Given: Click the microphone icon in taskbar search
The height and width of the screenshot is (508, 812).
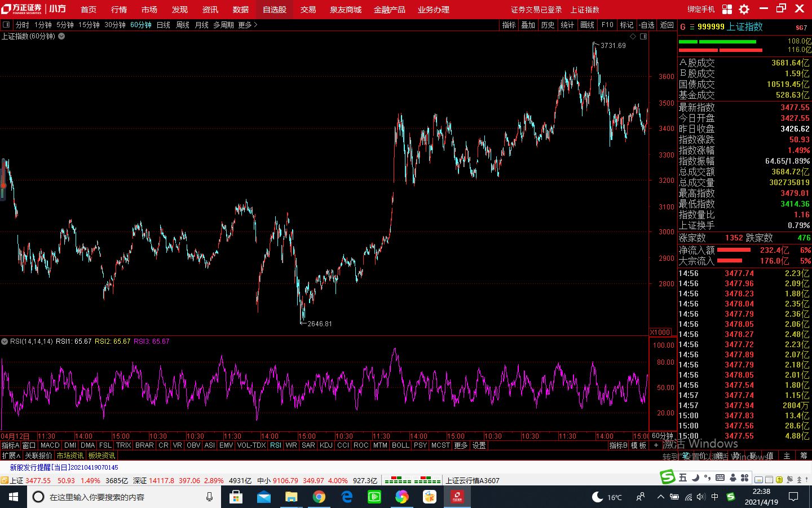Looking at the screenshot, I should tap(209, 497).
